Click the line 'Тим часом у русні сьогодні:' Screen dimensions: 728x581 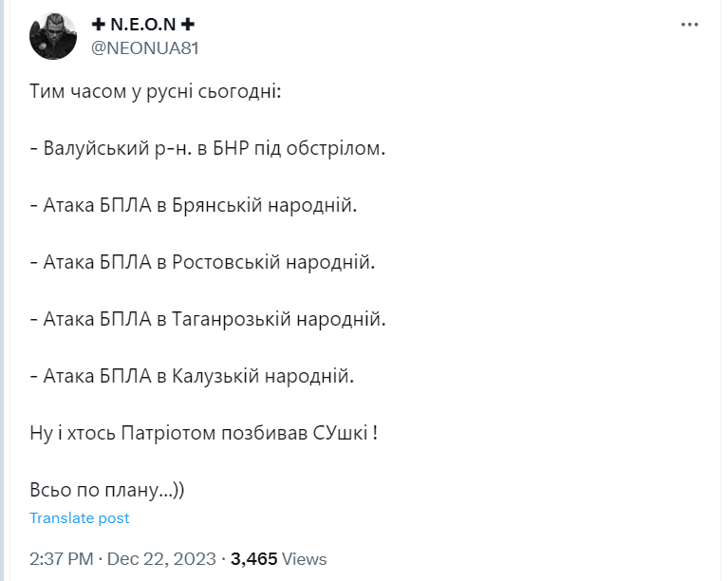click(x=156, y=91)
